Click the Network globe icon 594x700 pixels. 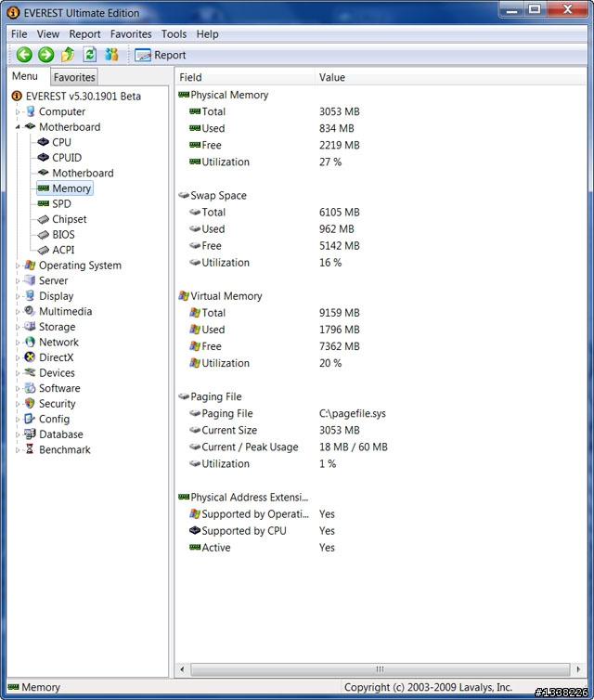(30, 342)
